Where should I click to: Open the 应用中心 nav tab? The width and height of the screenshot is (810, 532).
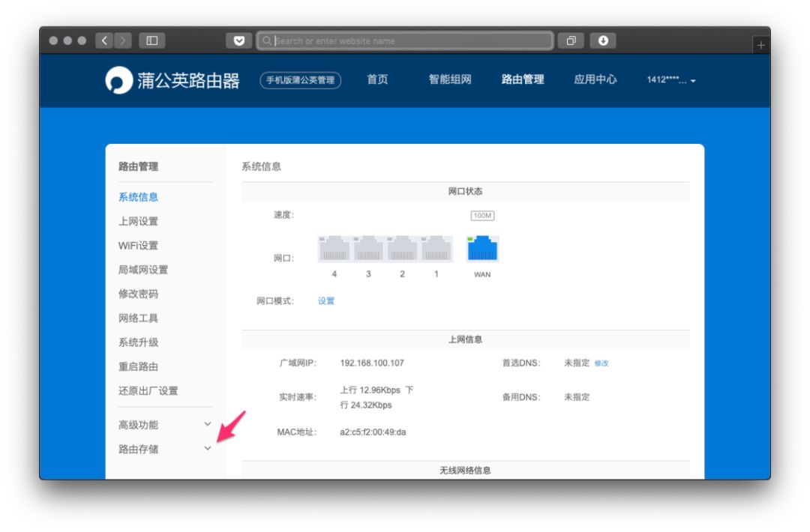[595, 79]
